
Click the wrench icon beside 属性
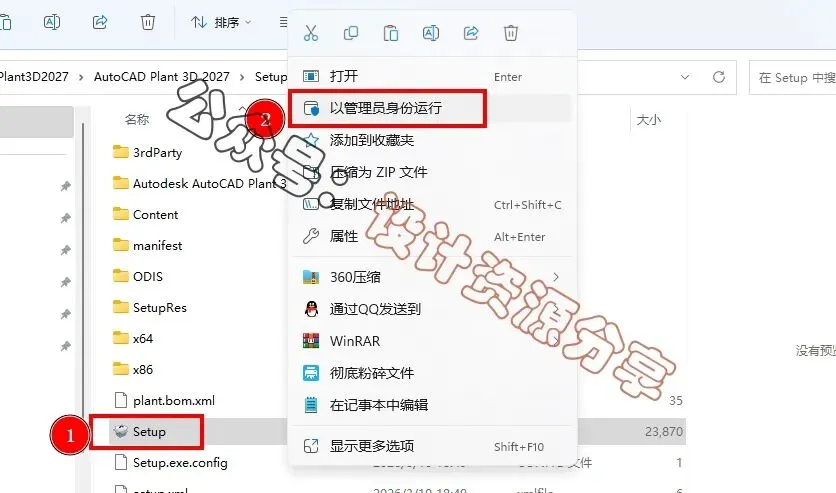pyautogui.click(x=311, y=236)
